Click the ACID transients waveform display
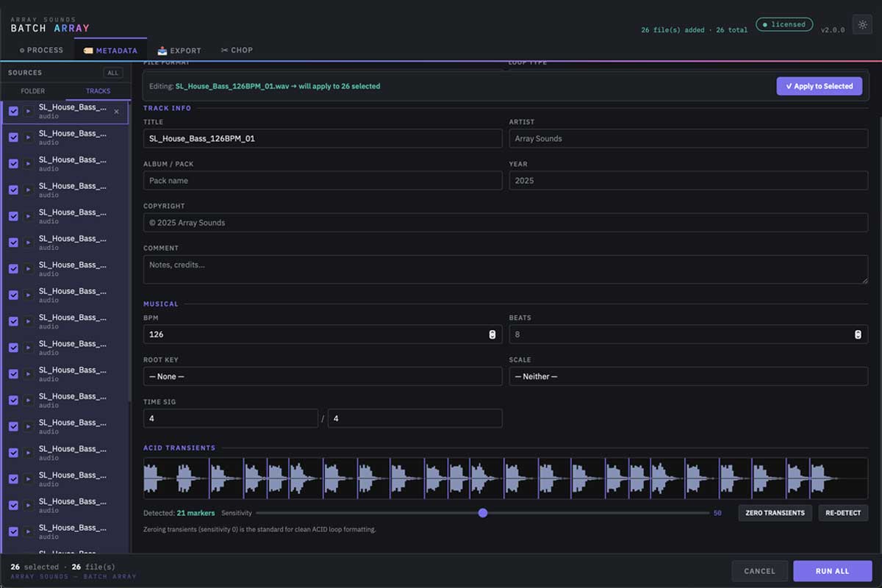Image resolution: width=882 pixels, height=588 pixels. click(x=506, y=478)
